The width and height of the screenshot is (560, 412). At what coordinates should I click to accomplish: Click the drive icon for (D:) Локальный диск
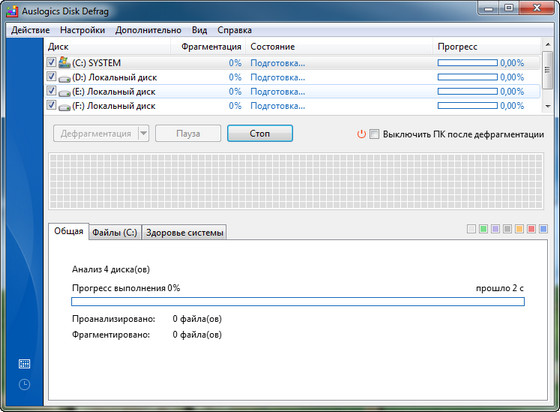(64, 78)
